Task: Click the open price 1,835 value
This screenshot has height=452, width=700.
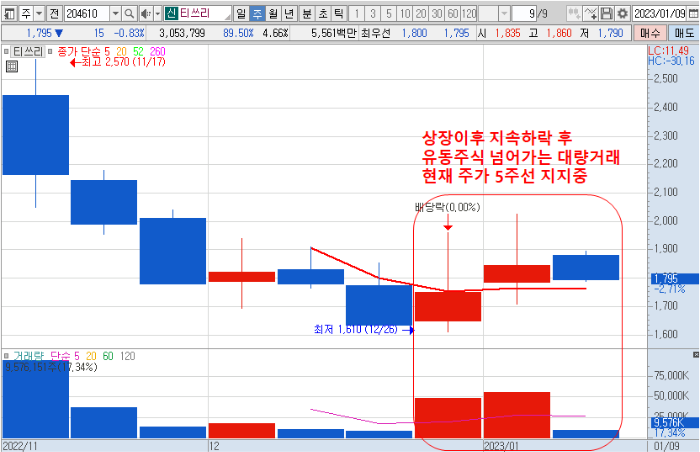Action: pos(508,33)
